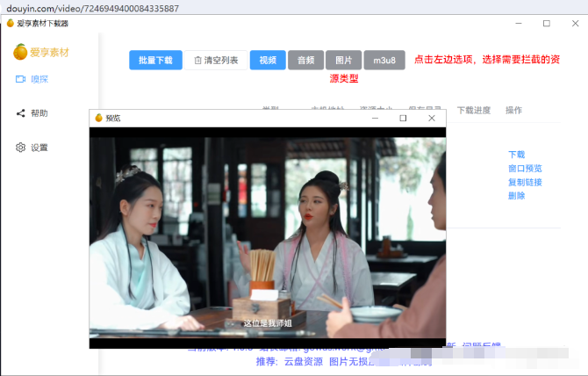Click the trash icon in 清空列表 button
The image size is (588, 376).
click(198, 60)
